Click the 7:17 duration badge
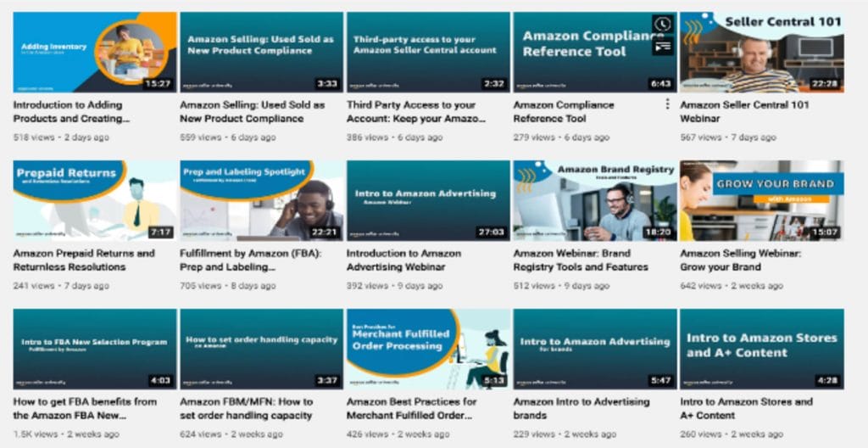This screenshot has height=448, width=868. click(x=160, y=232)
